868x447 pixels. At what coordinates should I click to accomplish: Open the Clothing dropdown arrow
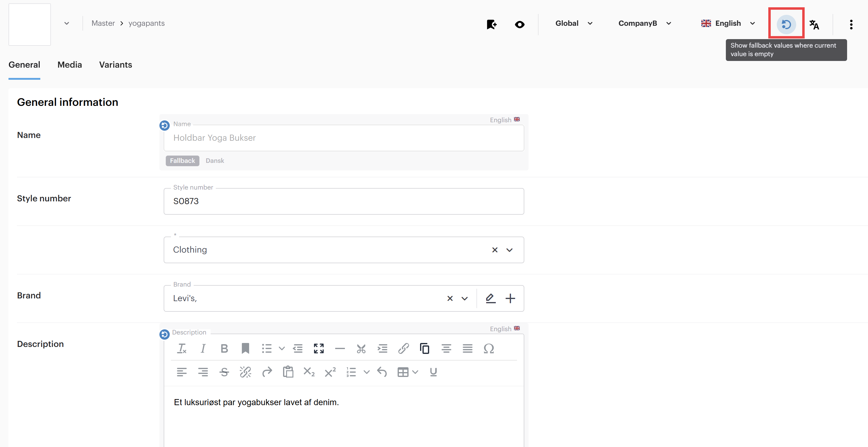pos(509,250)
